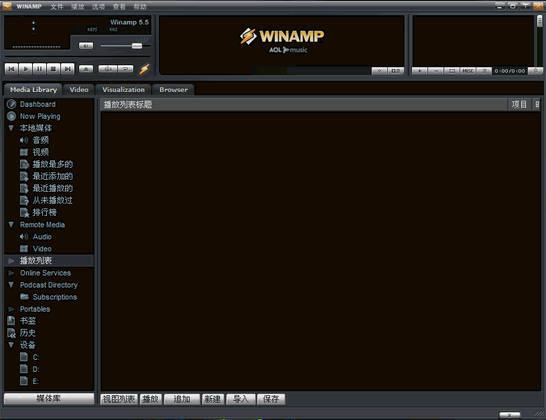Open the 帮助 menu

(140, 7)
